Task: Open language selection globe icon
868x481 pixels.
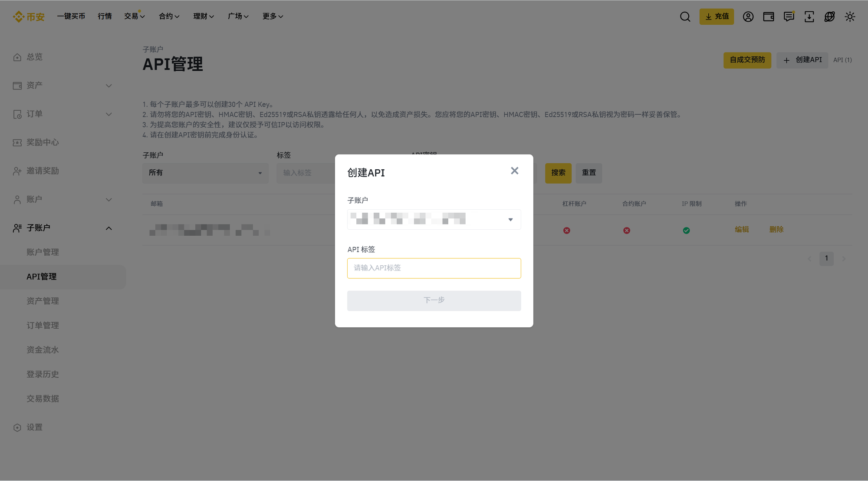Action: (x=829, y=16)
